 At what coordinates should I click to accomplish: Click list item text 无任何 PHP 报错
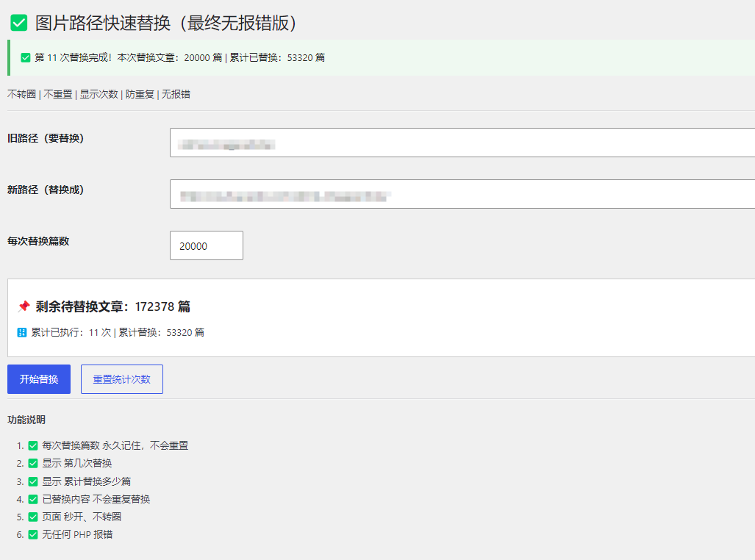(x=77, y=534)
